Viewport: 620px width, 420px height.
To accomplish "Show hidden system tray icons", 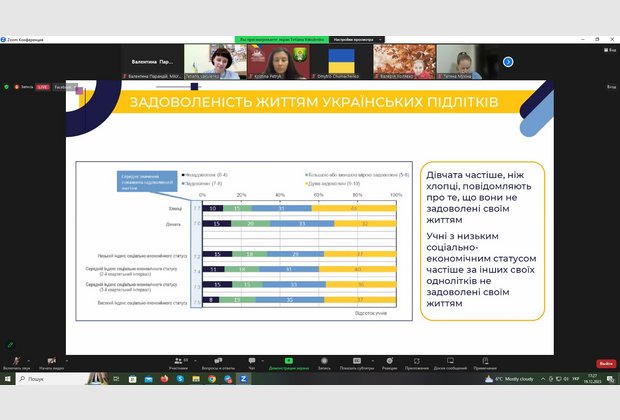I will [543, 379].
